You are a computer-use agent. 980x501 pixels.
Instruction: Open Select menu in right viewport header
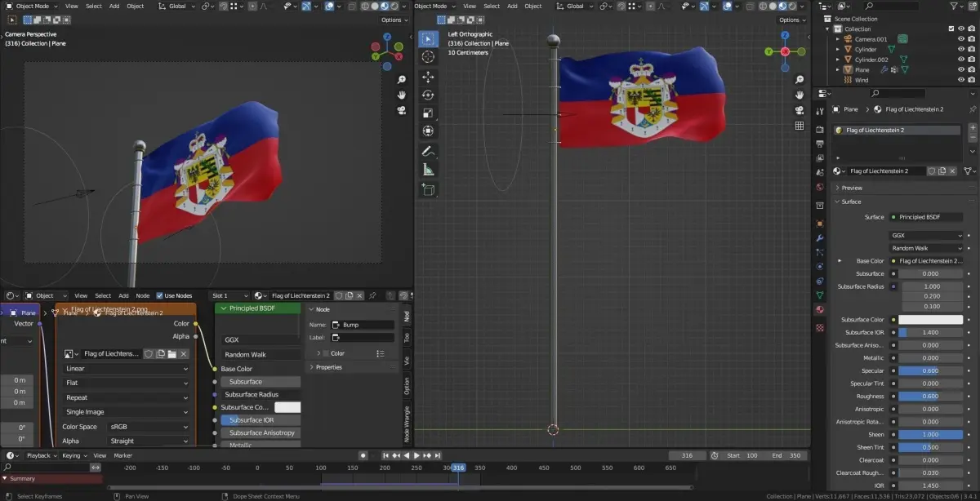pos(492,6)
